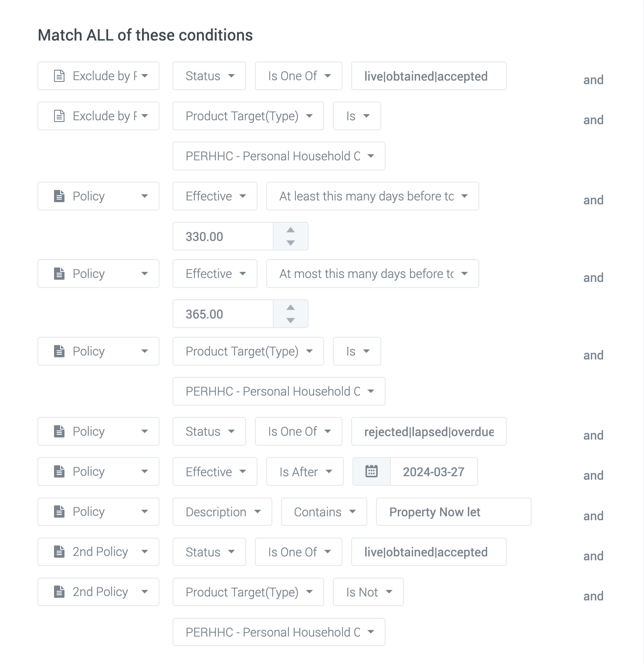Open the Policy dropdown in the Description row
The image size is (644, 664).
98,512
